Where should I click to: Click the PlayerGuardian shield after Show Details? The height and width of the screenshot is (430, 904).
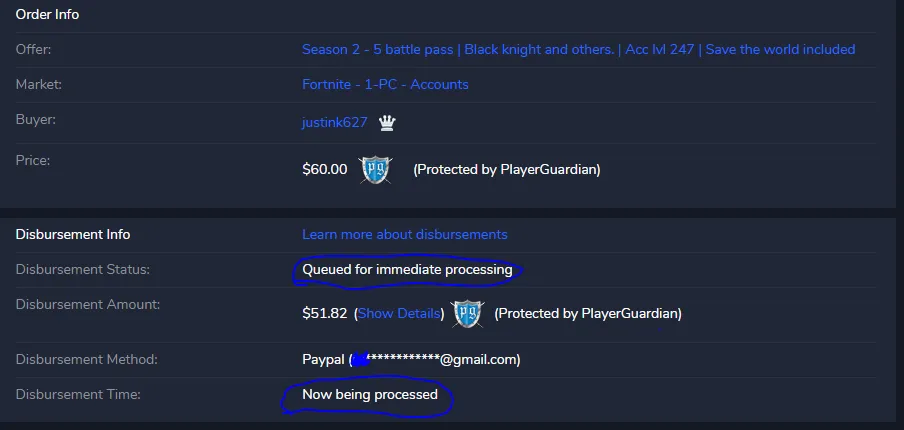(468, 314)
